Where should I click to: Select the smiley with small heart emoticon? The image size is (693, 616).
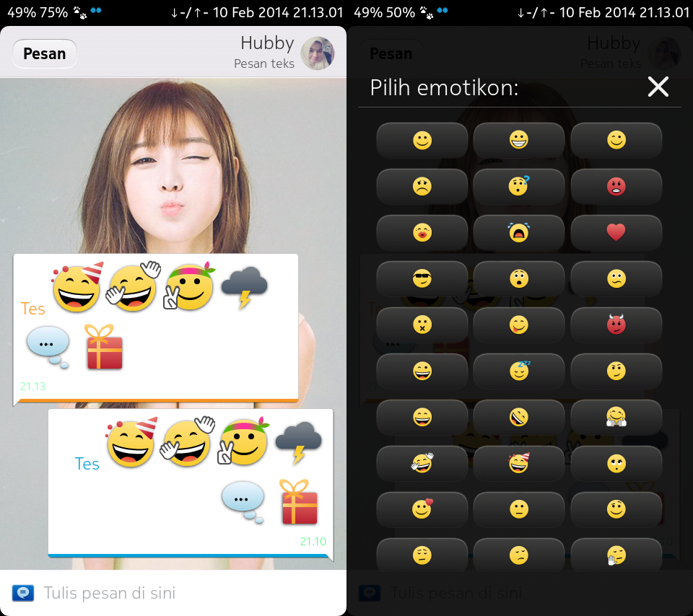click(422, 509)
